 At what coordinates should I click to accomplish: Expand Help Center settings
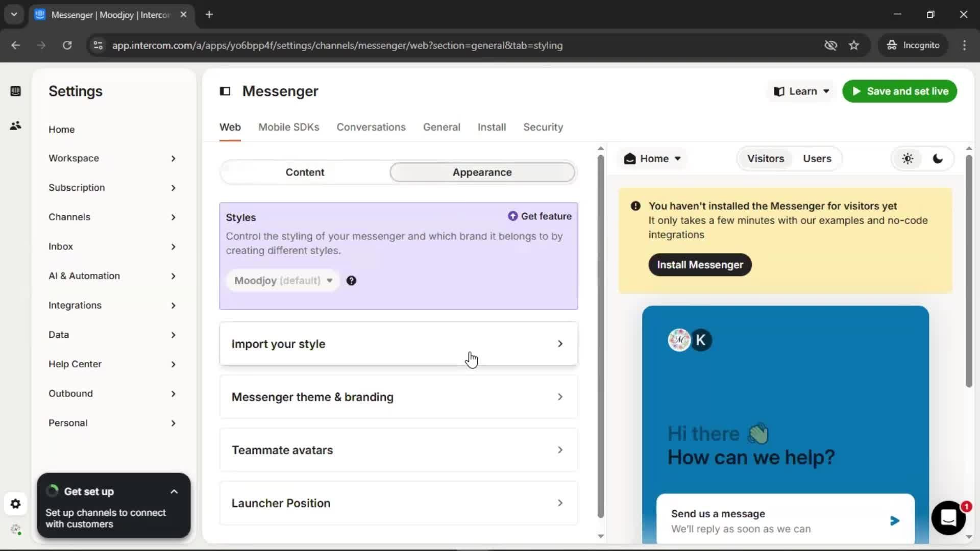tap(112, 364)
